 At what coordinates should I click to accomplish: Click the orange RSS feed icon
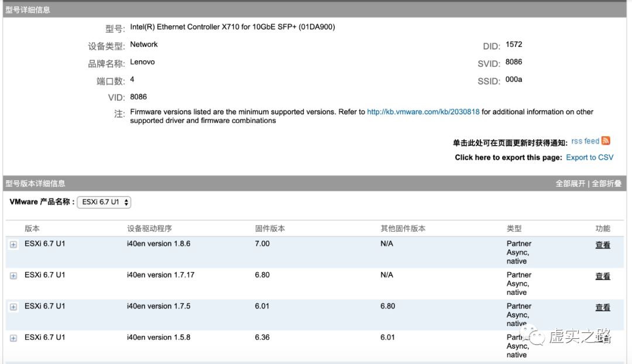coord(606,140)
